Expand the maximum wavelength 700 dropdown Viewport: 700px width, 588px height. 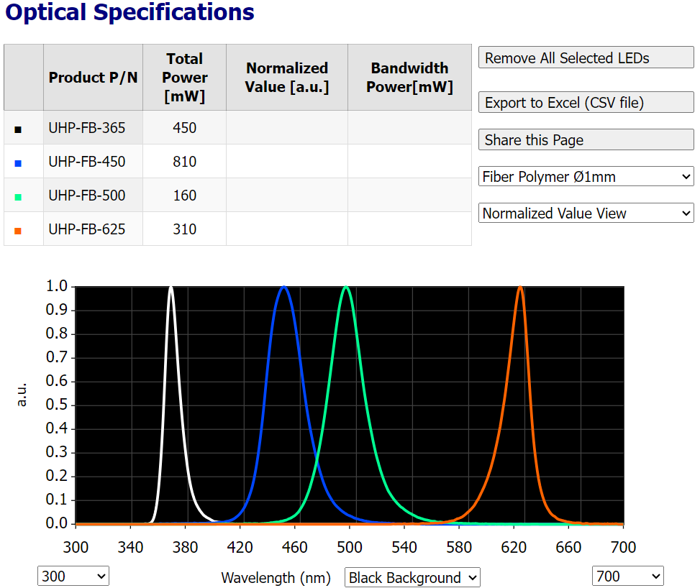627,576
